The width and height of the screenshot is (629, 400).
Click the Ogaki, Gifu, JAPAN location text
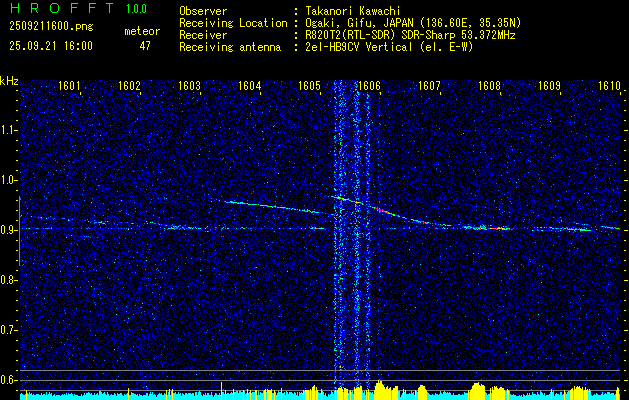413,23
